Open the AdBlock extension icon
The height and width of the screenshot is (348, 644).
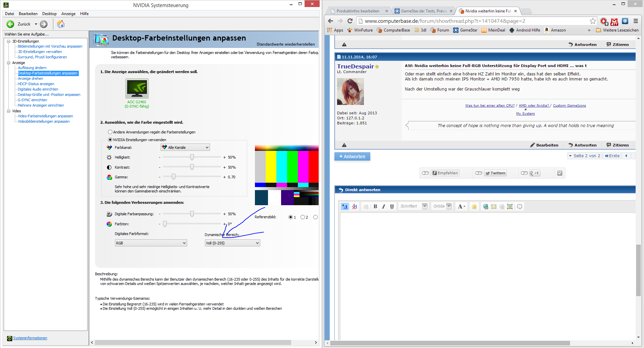pyautogui.click(x=604, y=21)
